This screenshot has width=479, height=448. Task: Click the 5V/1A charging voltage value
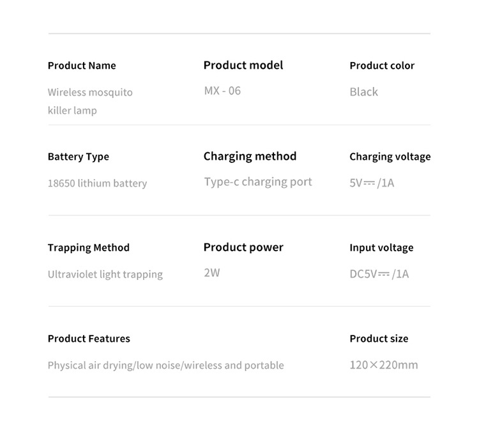372,183
